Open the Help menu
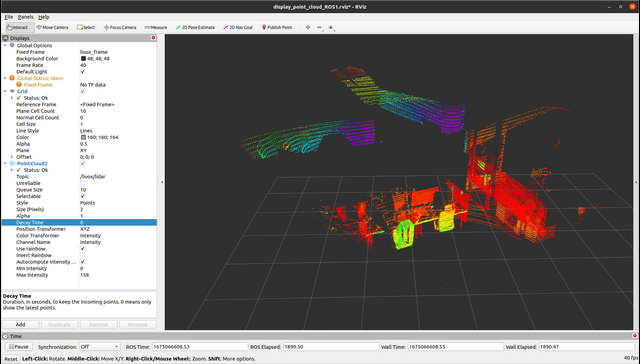The width and height of the screenshot is (640, 364). pos(44,17)
